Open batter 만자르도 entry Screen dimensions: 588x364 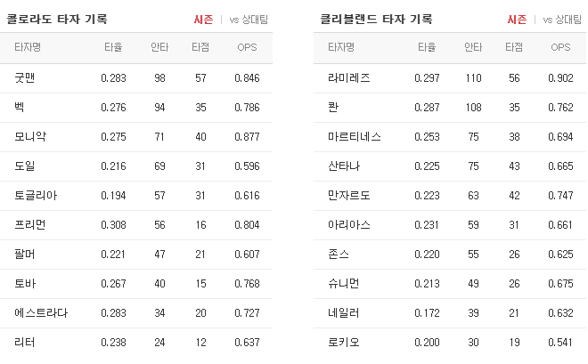click(348, 196)
